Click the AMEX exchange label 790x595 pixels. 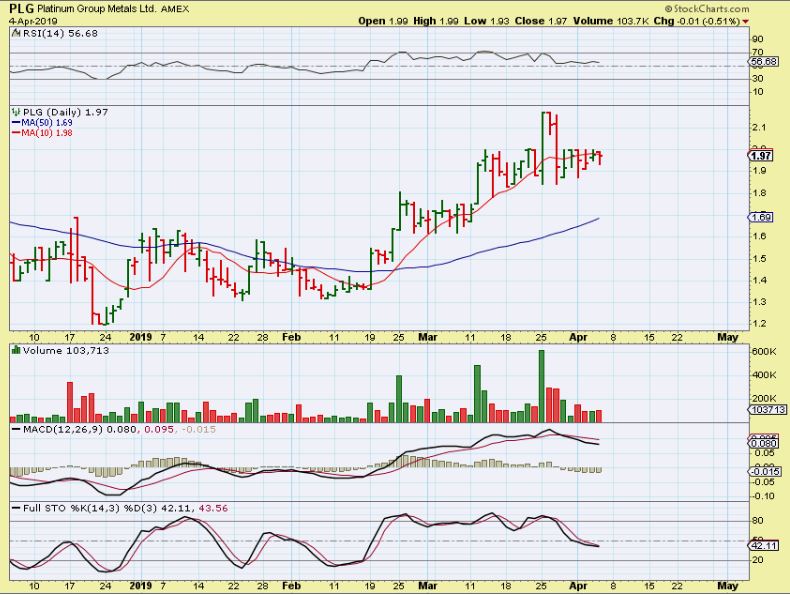(x=175, y=9)
